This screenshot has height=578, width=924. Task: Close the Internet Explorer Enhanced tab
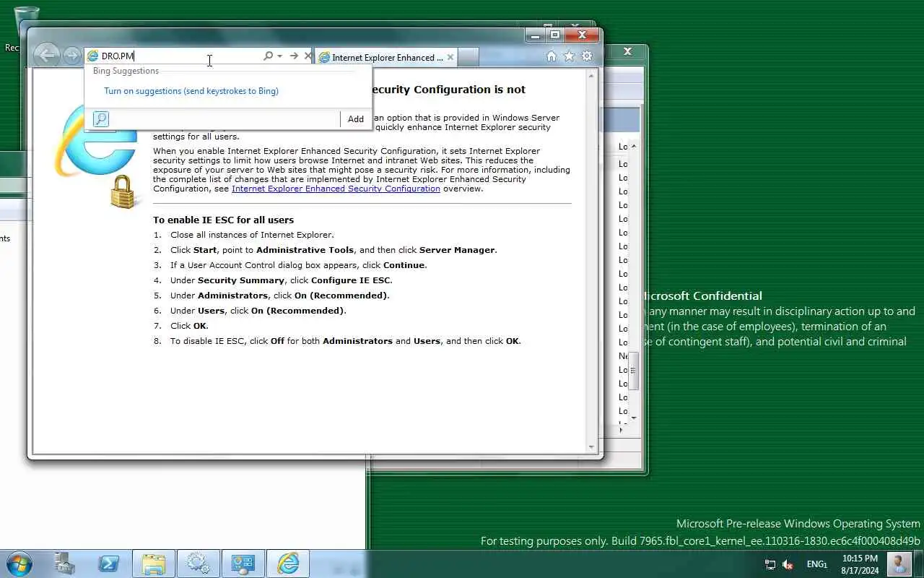(450, 57)
